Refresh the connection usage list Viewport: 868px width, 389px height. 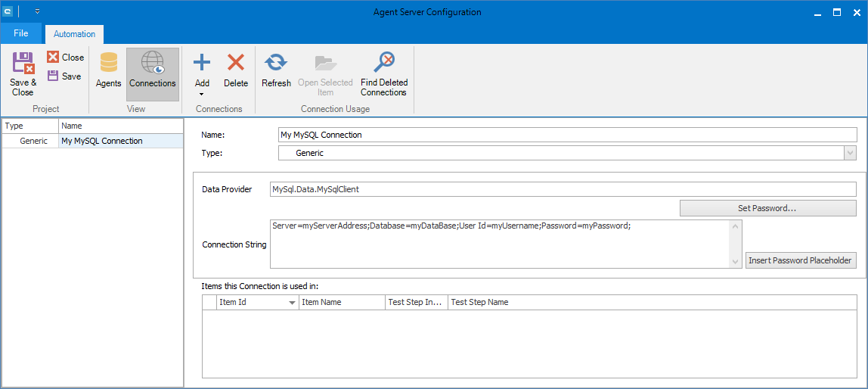pos(276,63)
